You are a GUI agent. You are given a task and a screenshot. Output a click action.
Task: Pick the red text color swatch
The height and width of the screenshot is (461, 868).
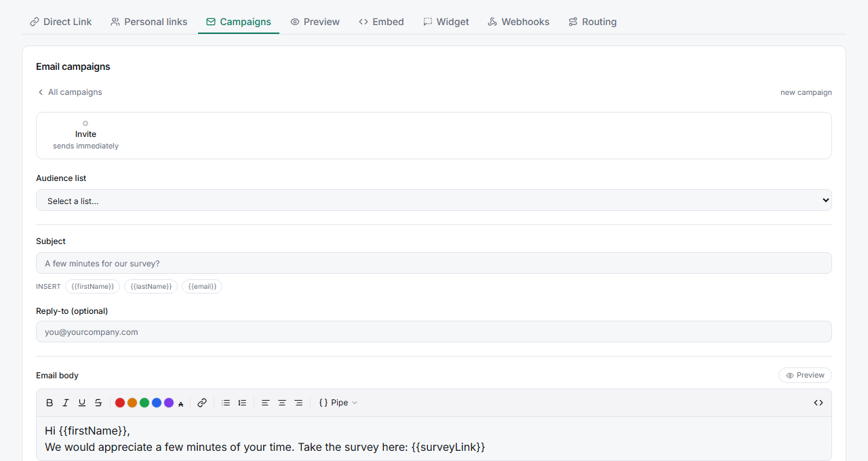(x=120, y=403)
